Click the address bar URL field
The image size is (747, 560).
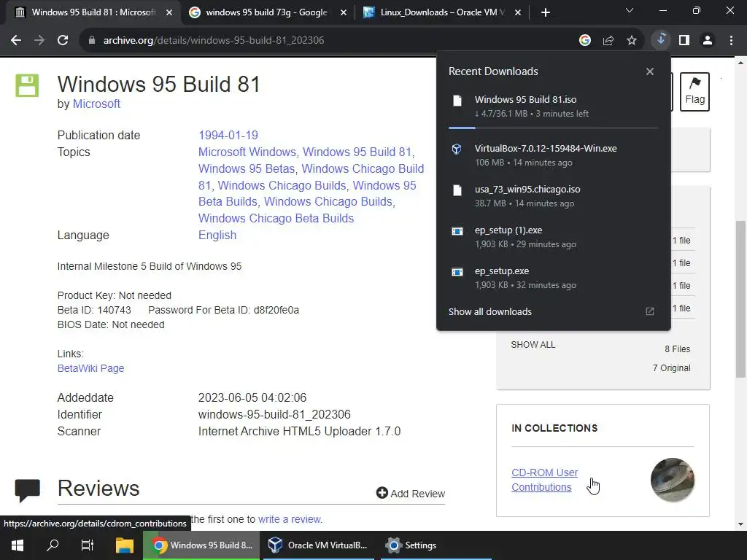[x=329, y=41]
